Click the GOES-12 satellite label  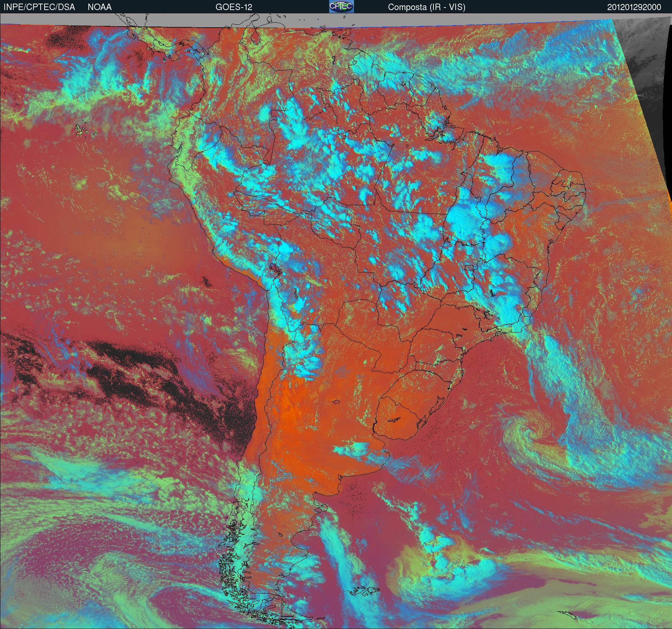(x=234, y=7)
